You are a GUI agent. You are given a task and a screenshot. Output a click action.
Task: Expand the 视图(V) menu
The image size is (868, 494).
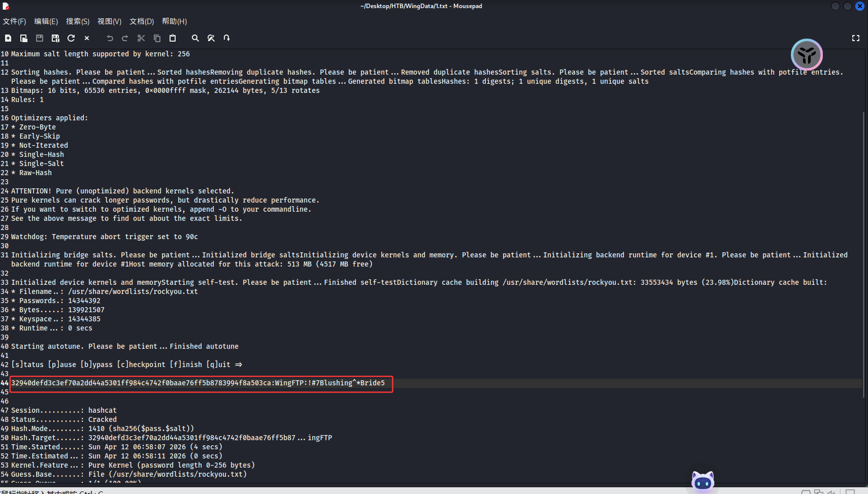click(110, 21)
